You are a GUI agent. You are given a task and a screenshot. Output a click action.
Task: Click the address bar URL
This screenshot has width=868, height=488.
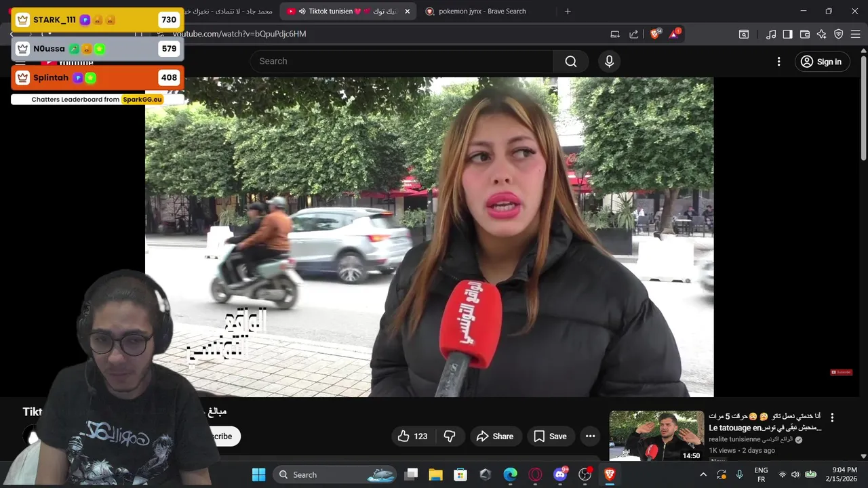[239, 34]
